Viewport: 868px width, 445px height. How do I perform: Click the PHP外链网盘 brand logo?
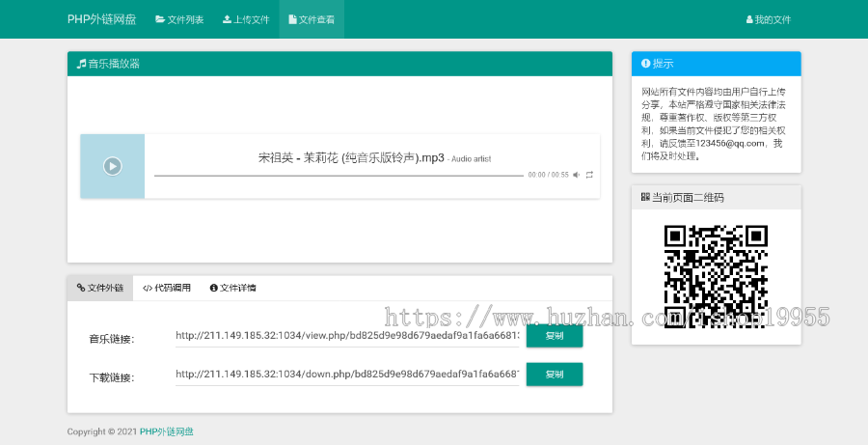101,19
